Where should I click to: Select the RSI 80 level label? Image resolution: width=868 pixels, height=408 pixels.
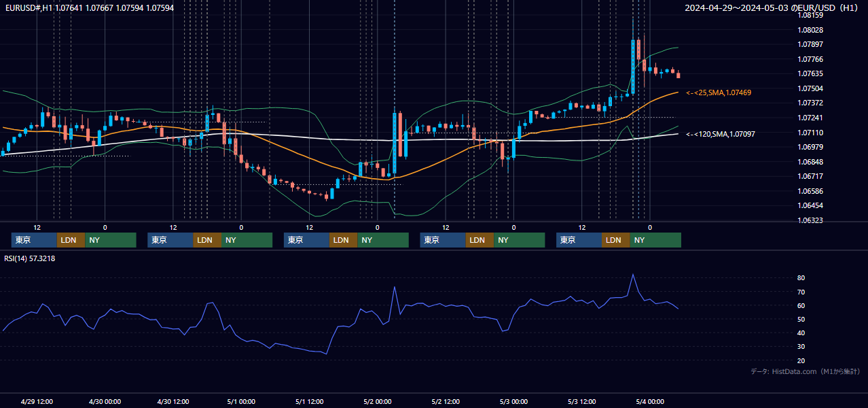click(801, 278)
